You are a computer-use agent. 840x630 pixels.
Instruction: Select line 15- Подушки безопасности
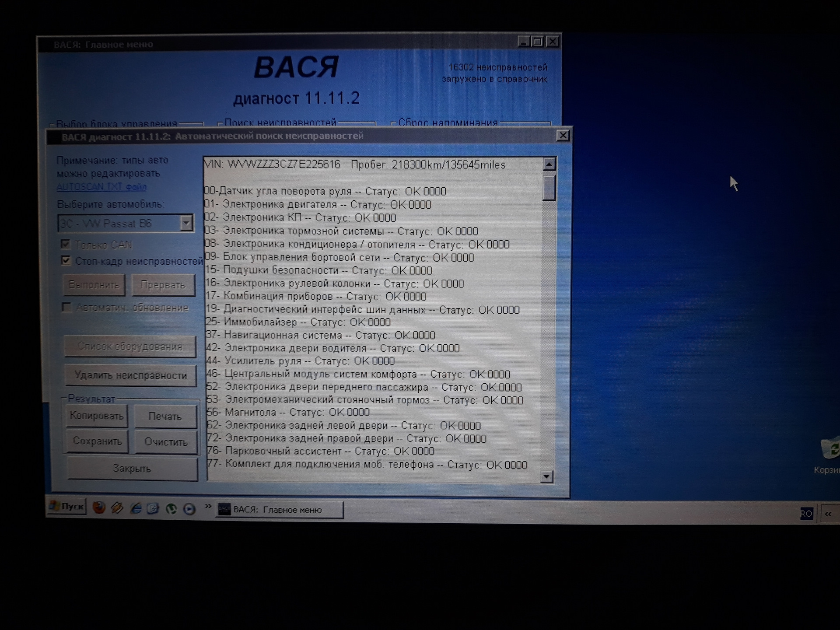[318, 270]
